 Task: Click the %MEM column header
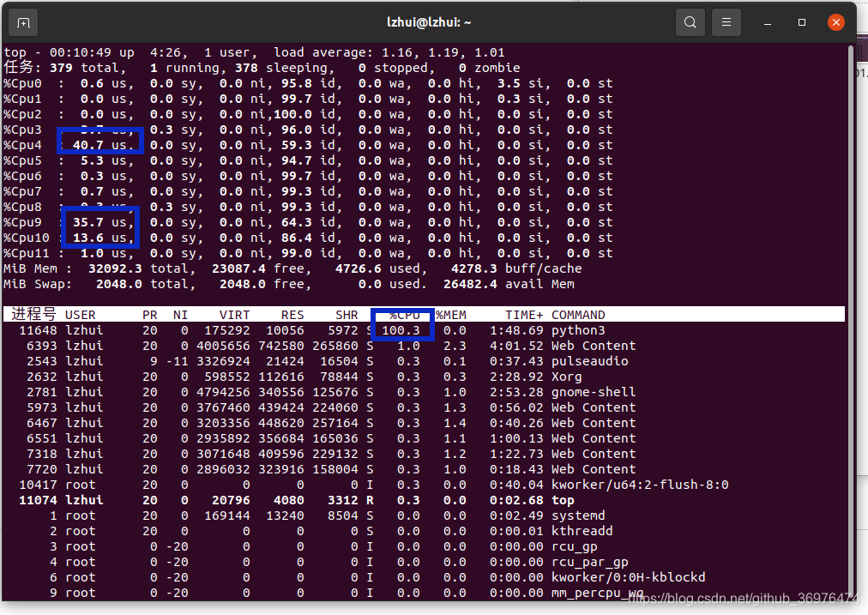point(450,315)
